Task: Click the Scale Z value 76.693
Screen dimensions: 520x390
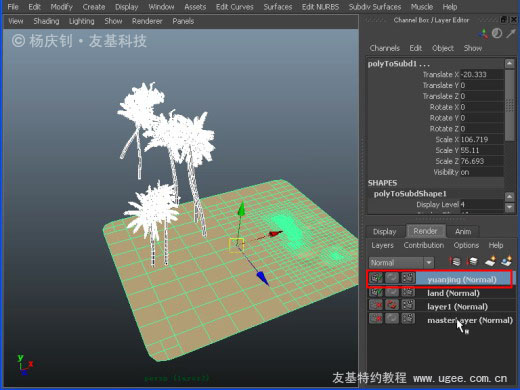Action: click(x=482, y=161)
